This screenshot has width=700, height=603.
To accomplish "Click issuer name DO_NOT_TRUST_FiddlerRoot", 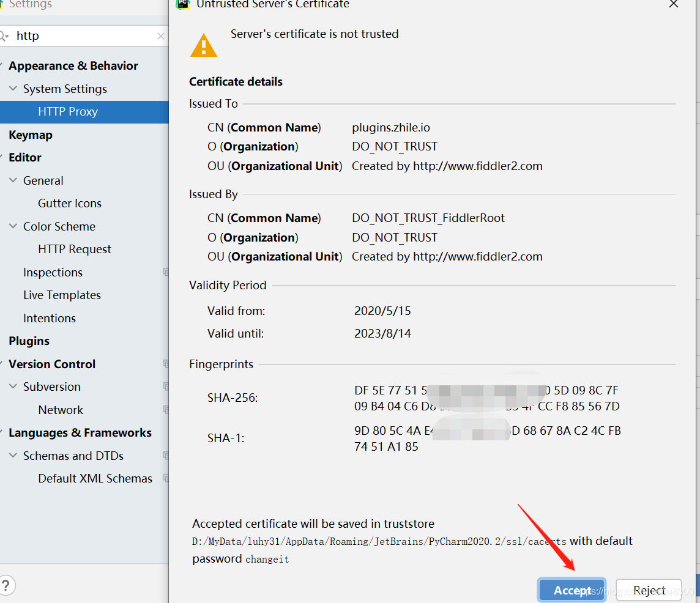I will click(428, 218).
